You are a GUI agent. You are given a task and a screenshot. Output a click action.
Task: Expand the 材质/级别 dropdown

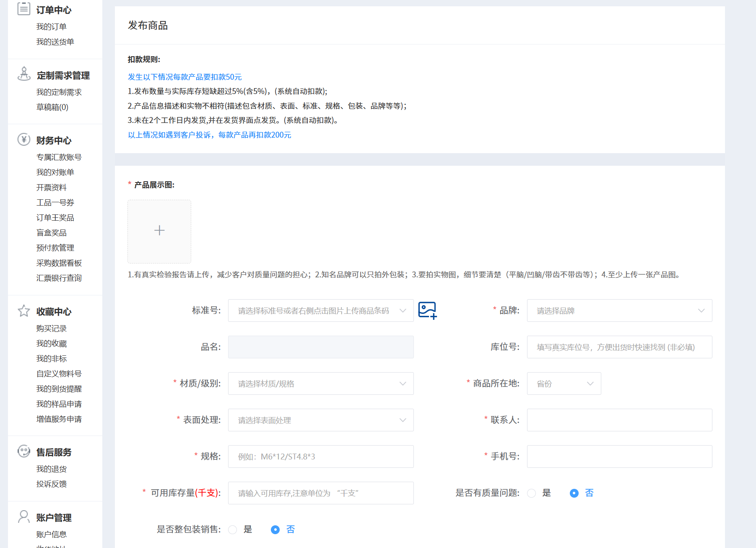pos(320,384)
